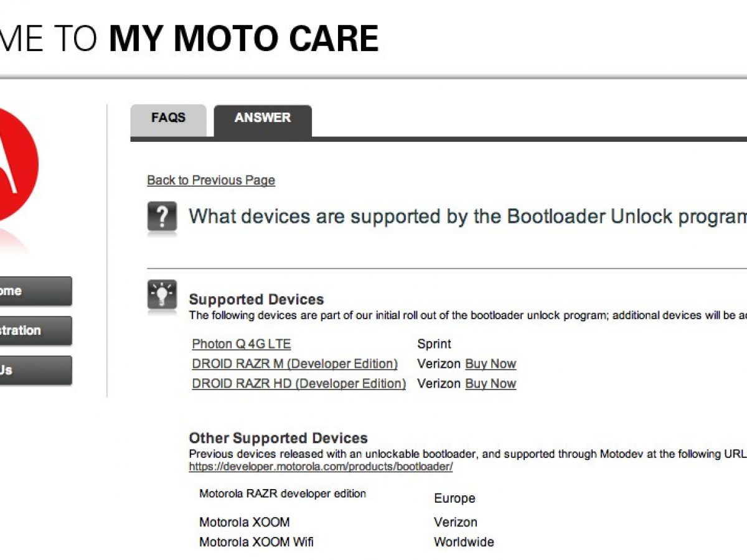Click the Motorola XOOM Wifi entry
This screenshot has width=747, height=560.
pyautogui.click(x=256, y=542)
